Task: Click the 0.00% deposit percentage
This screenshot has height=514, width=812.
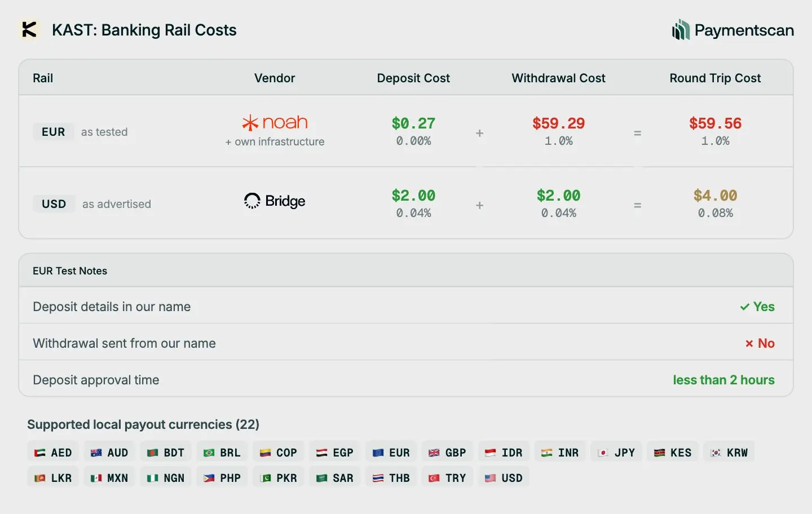Action: pyautogui.click(x=413, y=141)
